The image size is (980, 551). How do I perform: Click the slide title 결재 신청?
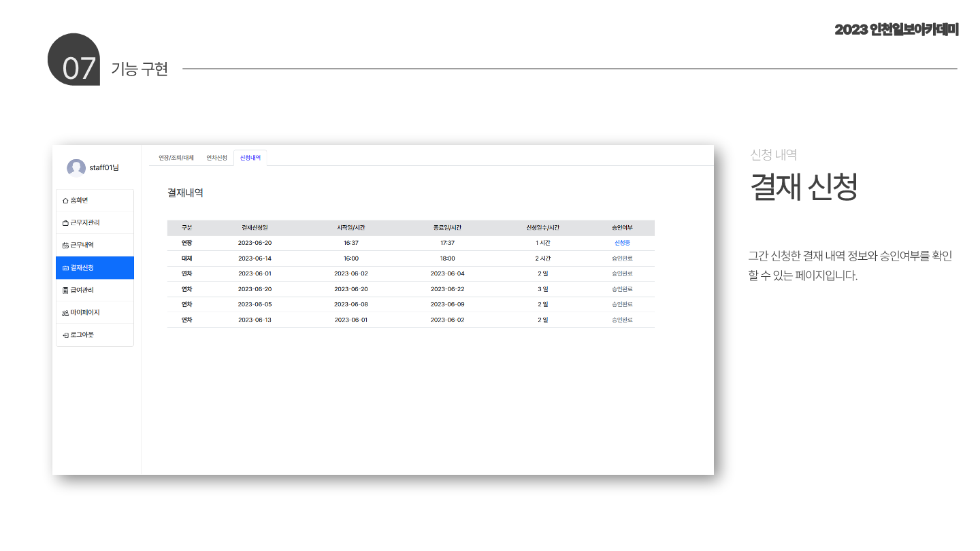(x=804, y=186)
